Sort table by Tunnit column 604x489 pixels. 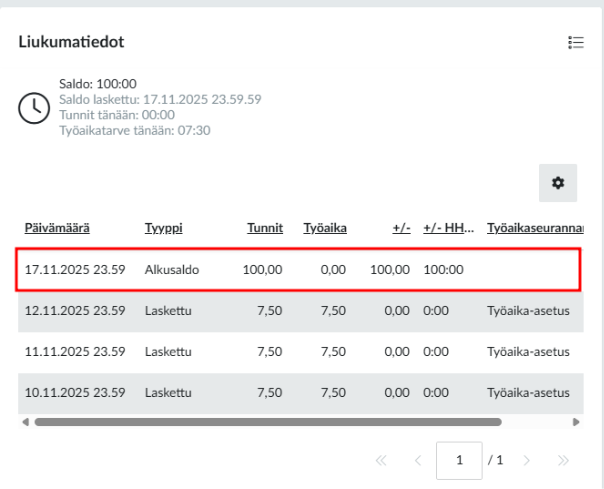(x=265, y=228)
